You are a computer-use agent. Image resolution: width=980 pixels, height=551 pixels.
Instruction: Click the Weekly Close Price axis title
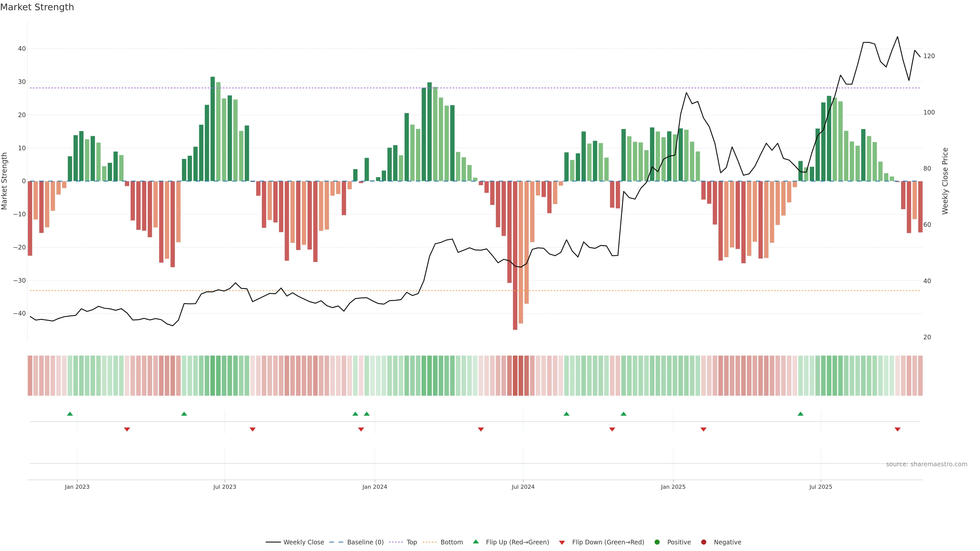(x=945, y=181)
